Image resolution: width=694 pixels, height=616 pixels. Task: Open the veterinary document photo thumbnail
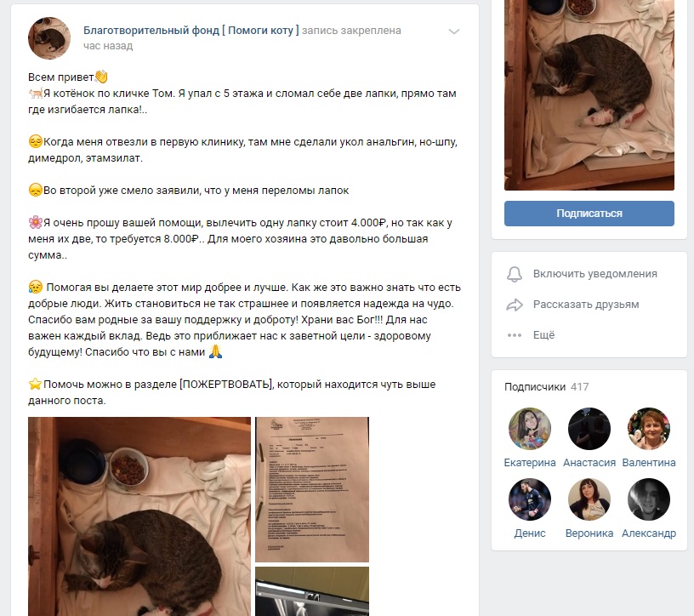(312, 489)
